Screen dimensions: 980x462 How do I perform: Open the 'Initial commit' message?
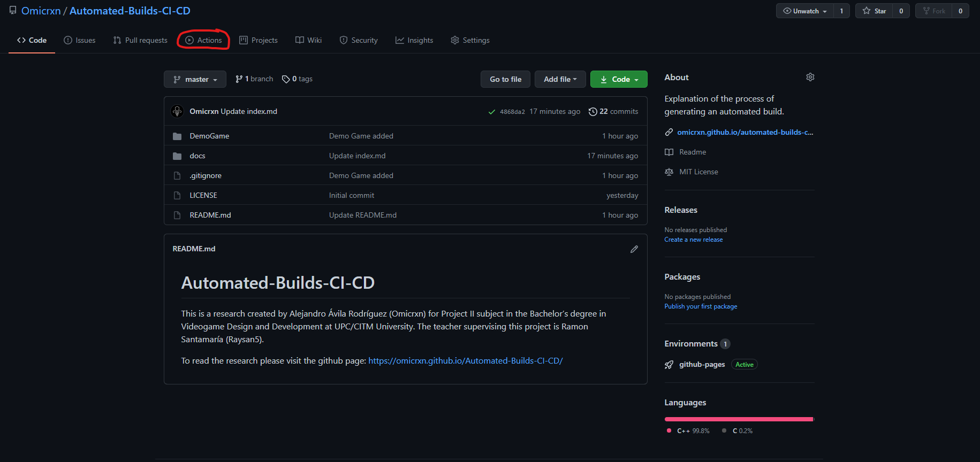tap(352, 196)
